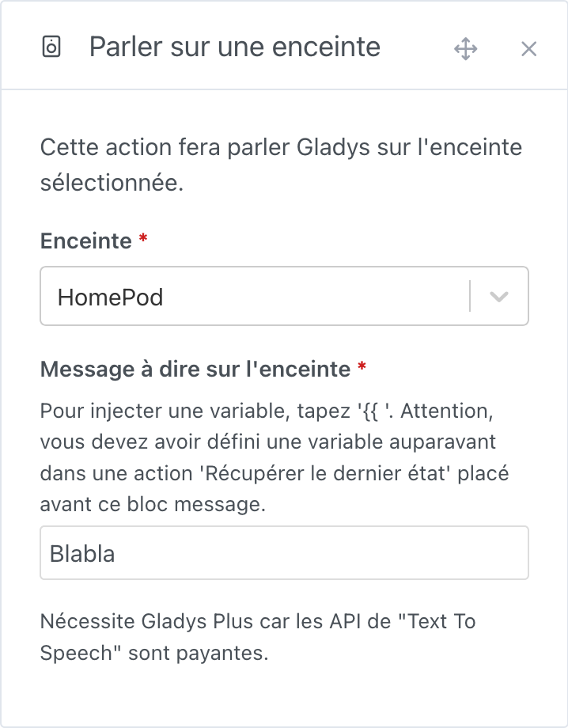The image size is (568, 728).
Task: Click the action description text at the top
Action: pos(281,163)
